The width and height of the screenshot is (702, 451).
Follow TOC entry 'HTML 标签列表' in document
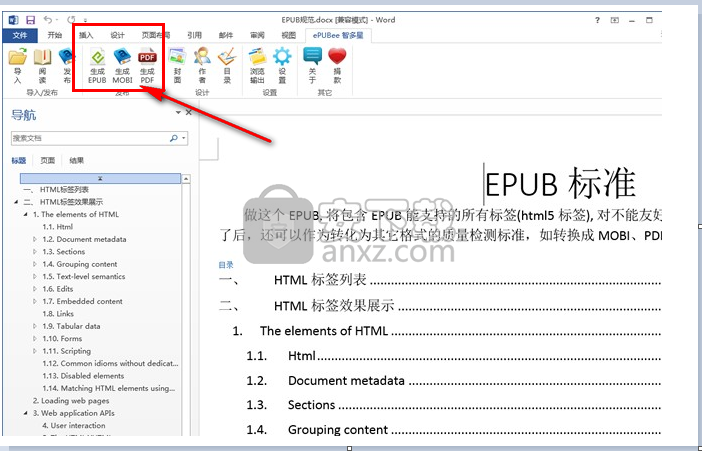pyautogui.click(x=320, y=280)
